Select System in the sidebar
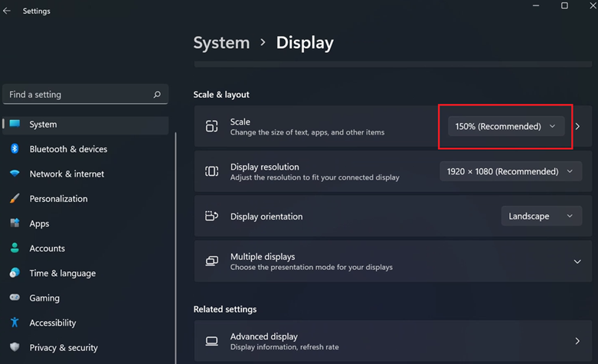This screenshot has height=364, width=598. click(x=43, y=125)
